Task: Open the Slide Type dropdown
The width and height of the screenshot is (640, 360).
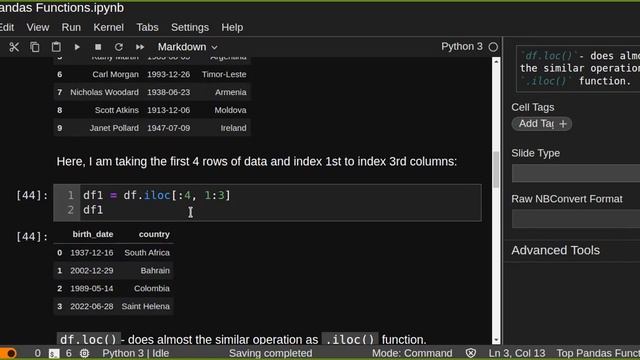Action: point(576,173)
